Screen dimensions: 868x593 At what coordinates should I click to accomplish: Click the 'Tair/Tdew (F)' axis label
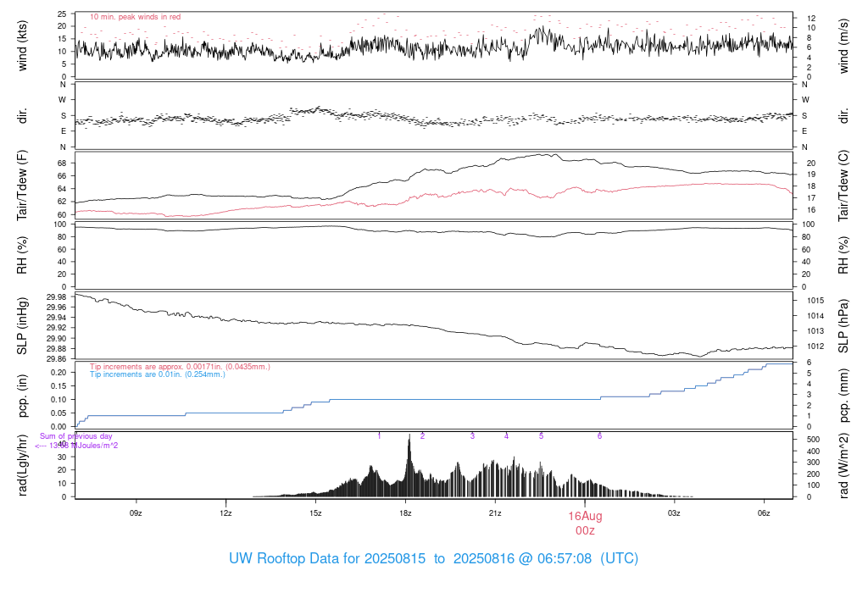pos(22,186)
